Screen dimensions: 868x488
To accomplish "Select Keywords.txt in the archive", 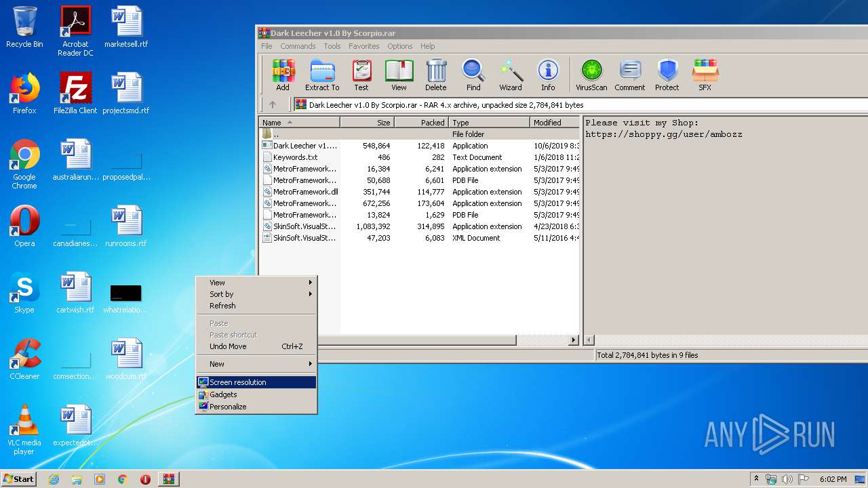I will pos(420,157).
